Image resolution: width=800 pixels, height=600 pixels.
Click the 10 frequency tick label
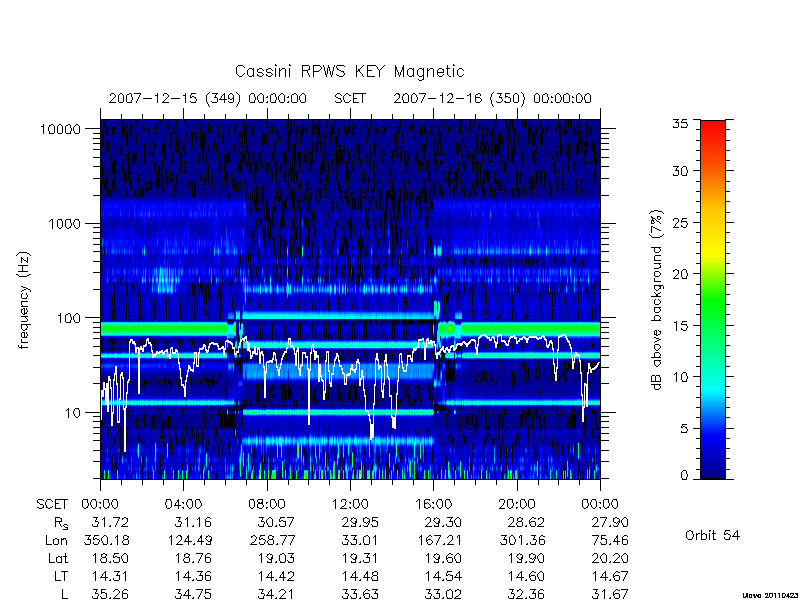coord(73,412)
